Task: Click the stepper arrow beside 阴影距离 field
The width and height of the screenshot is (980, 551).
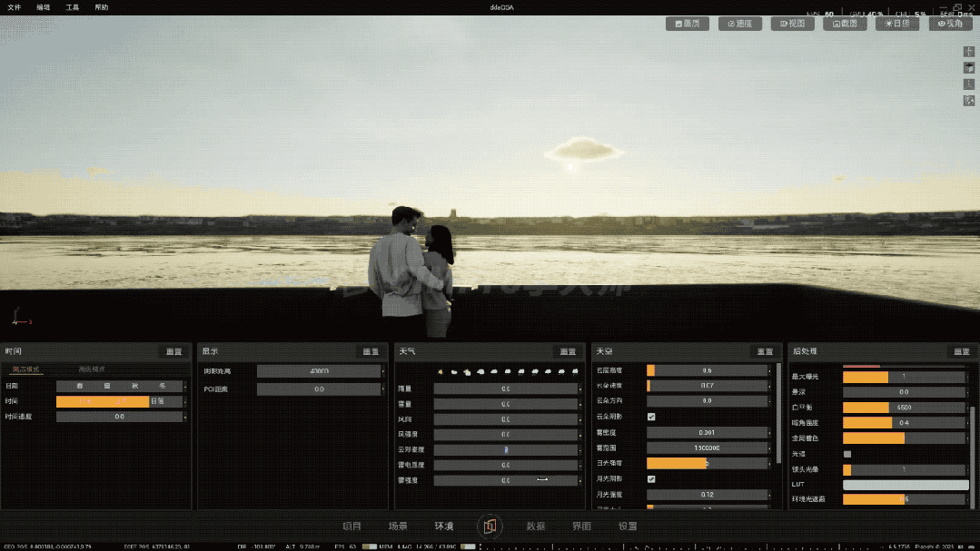Action: pyautogui.click(x=383, y=371)
